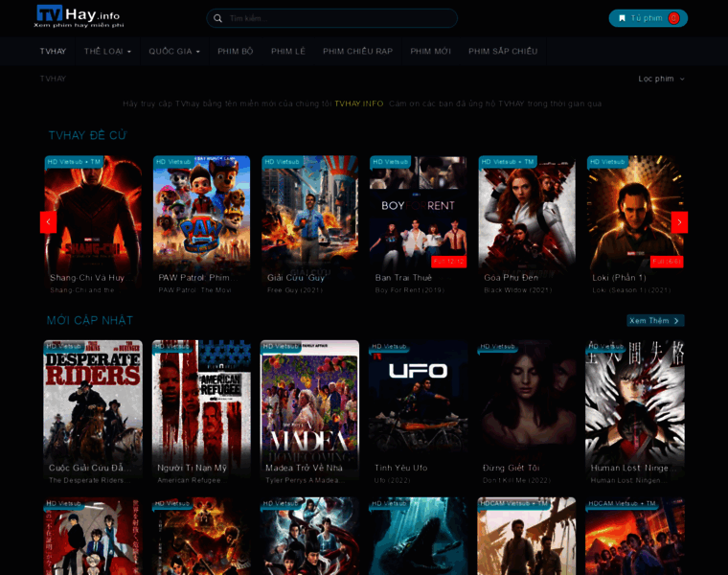
Task: Click the Người Tị Nạn Mỹ title
Action: tap(192, 469)
